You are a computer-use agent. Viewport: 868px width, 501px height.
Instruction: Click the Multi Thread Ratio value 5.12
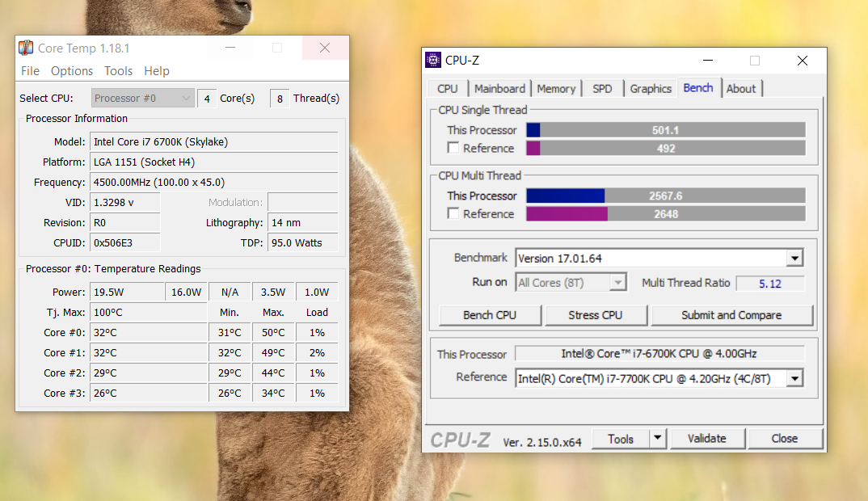[770, 284]
